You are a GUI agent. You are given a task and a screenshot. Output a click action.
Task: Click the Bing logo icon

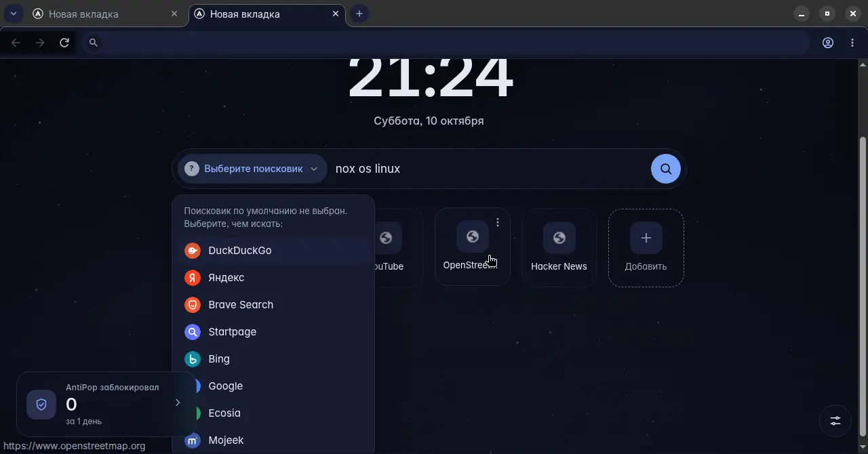(x=193, y=359)
